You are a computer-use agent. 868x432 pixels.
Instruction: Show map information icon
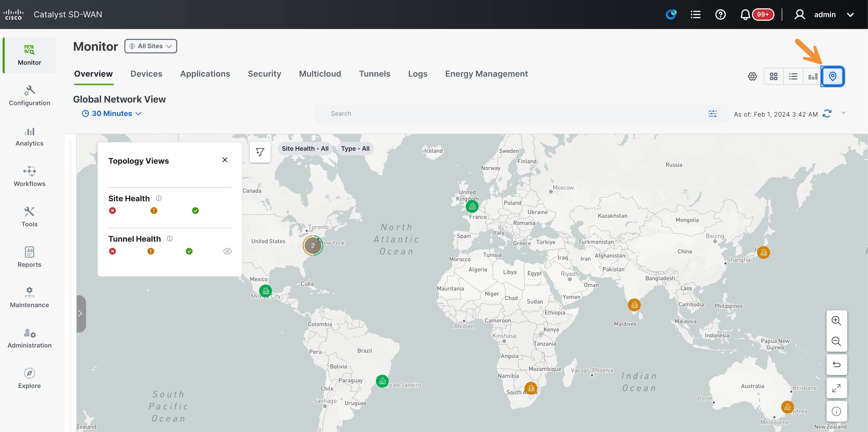pyautogui.click(x=836, y=411)
